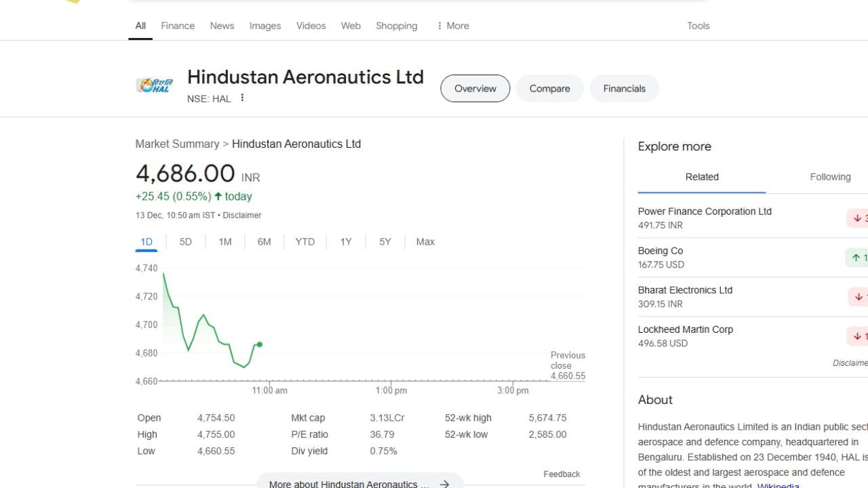868x488 pixels.
Task: Open the Disclaimer link under the price
Action: point(242,216)
